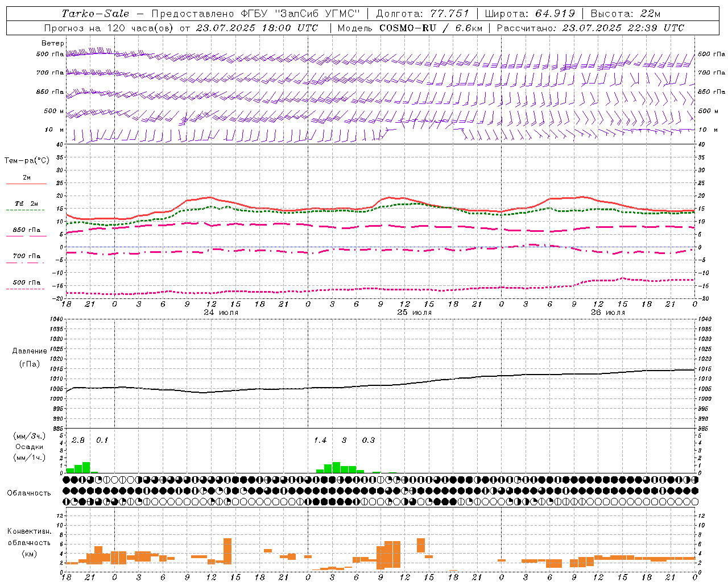
Task: Select the '500 гПа' entry in temperature legend
Action: pos(27,282)
